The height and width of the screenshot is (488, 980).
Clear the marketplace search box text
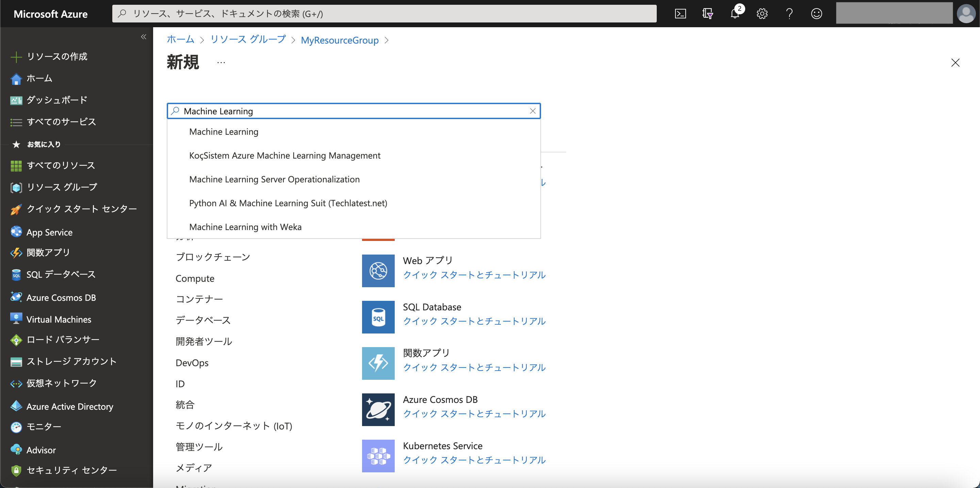pyautogui.click(x=533, y=111)
